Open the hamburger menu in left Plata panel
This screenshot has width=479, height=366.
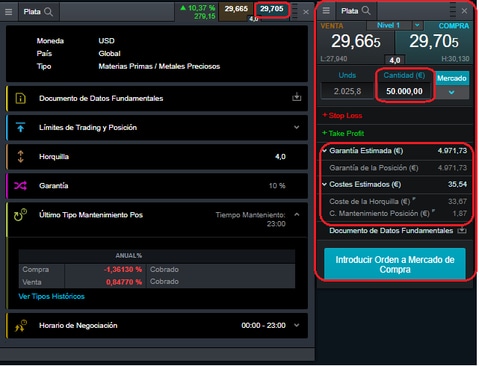(9, 12)
